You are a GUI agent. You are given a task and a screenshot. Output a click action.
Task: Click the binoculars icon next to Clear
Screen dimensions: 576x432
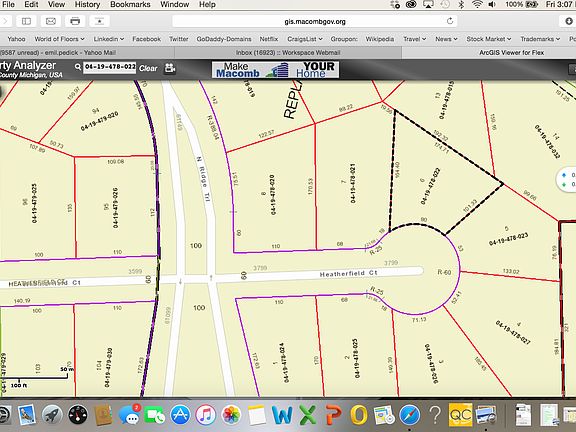pos(169,68)
